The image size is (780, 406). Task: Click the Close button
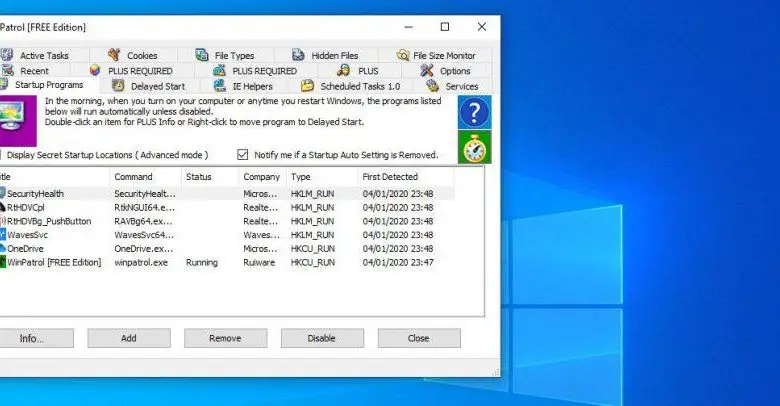pyautogui.click(x=419, y=338)
